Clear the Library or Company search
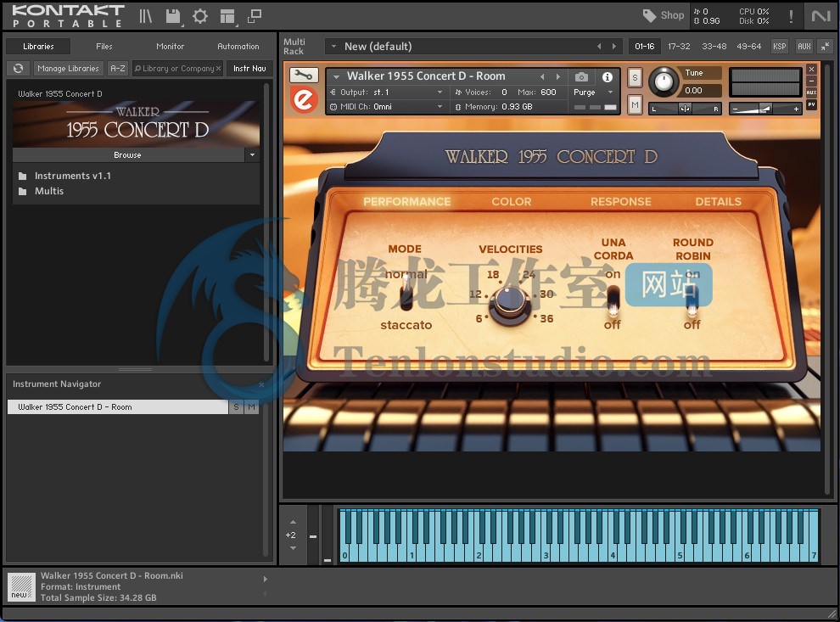 point(219,69)
